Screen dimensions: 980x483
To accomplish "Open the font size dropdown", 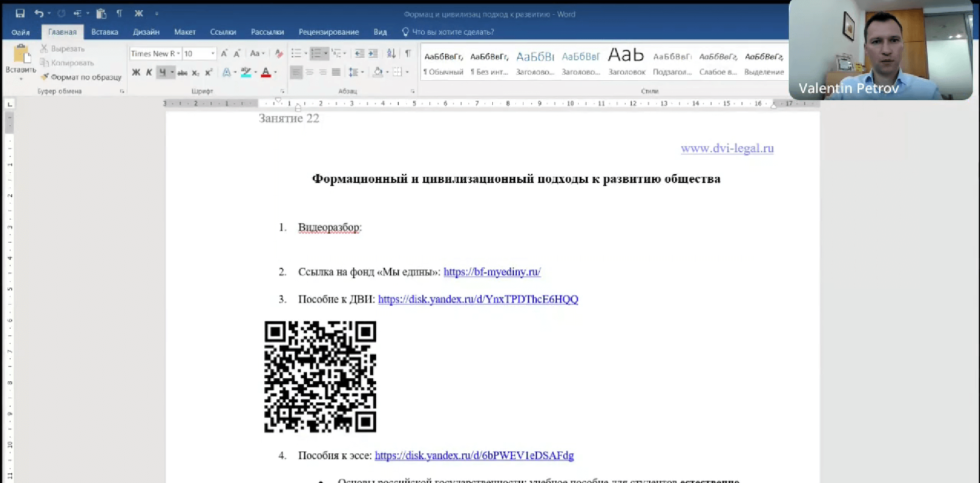I will coord(213,53).
